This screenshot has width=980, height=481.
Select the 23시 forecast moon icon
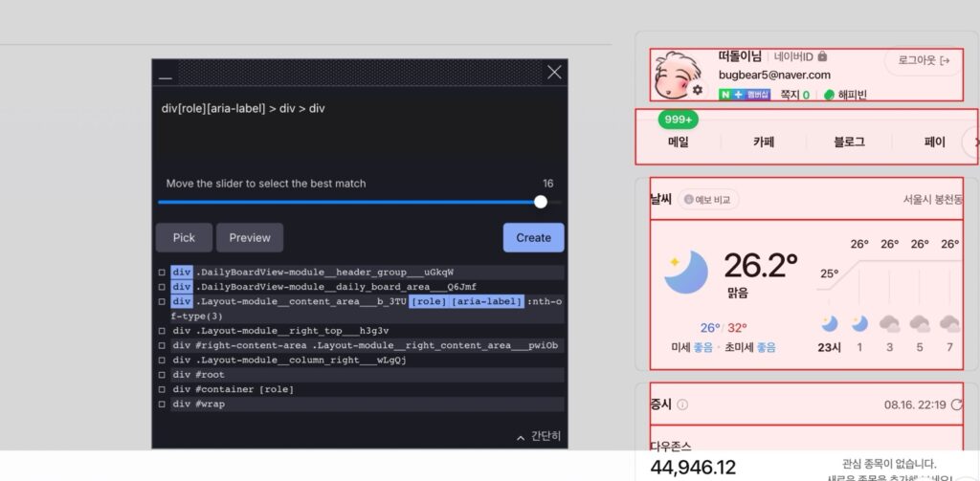pyautogui.click(x=830, y=323)
